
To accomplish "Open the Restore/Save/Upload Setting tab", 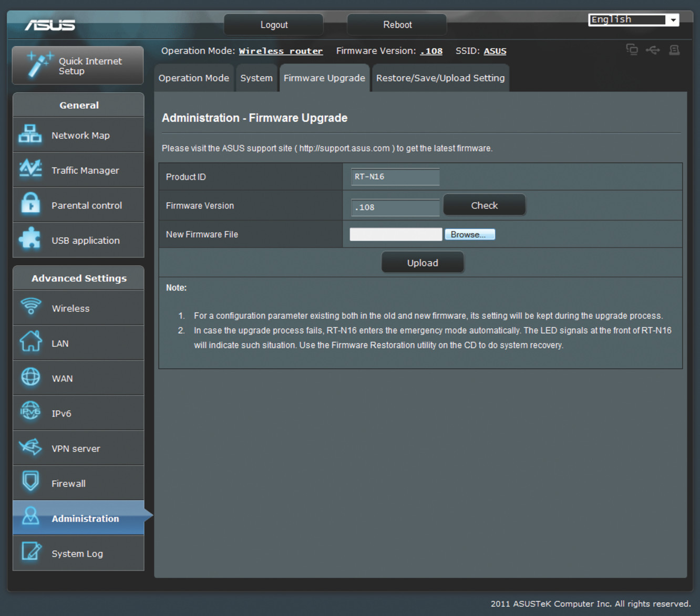I will click(440, 78).
